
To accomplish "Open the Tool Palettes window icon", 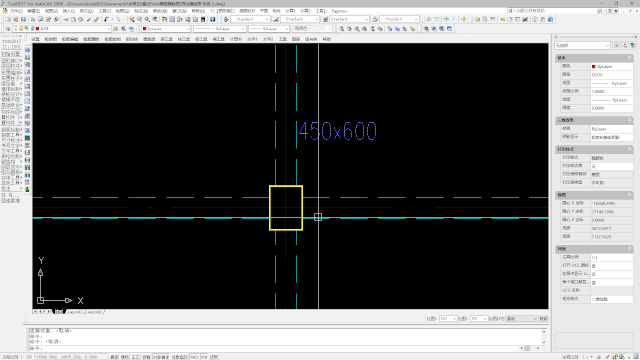I will coord(180,19).
